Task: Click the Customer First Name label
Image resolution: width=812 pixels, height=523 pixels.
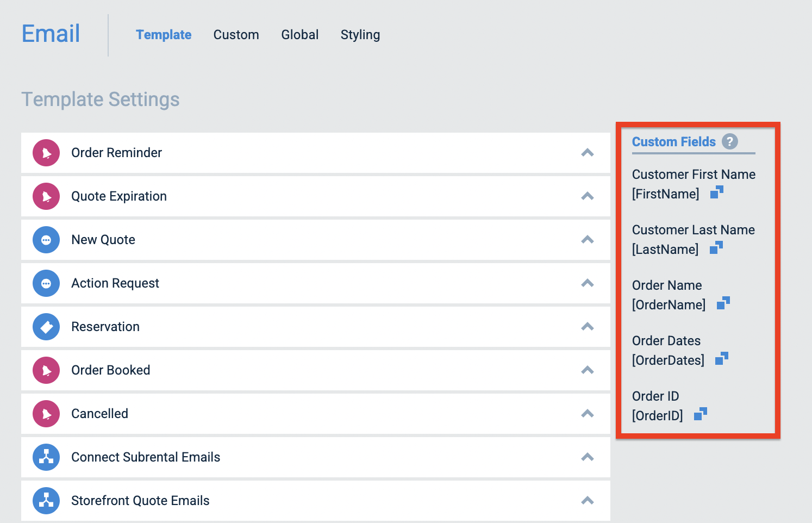Action: (694, 175)
